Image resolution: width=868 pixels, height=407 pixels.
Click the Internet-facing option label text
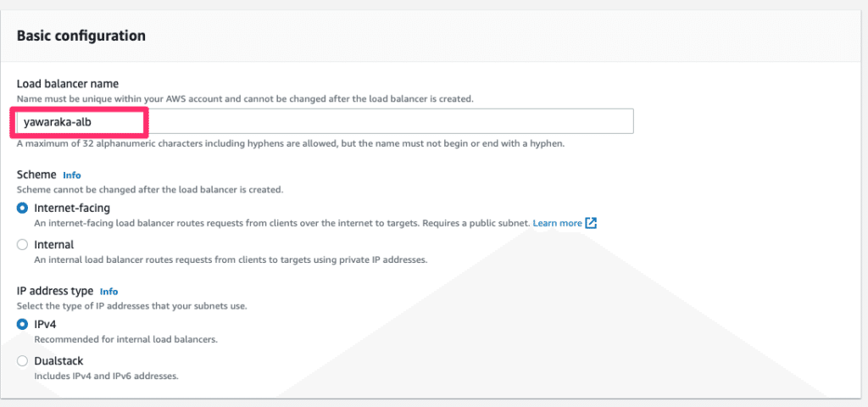tap(72, 208)
